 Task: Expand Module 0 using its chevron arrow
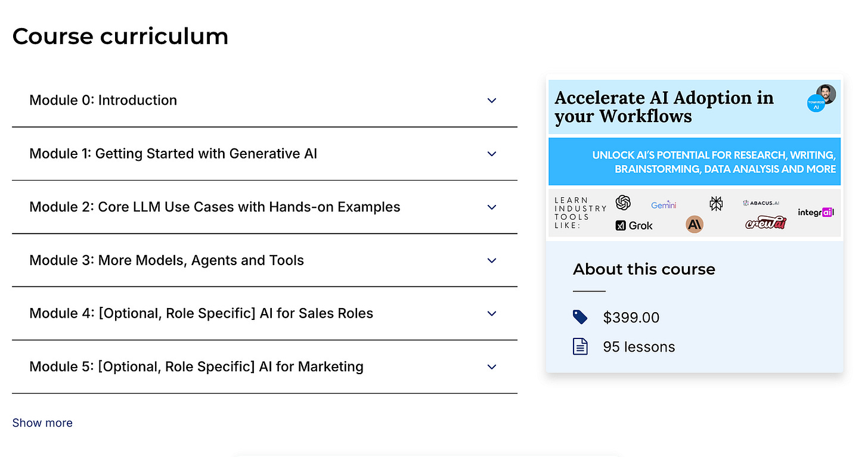tap(492, 101)
